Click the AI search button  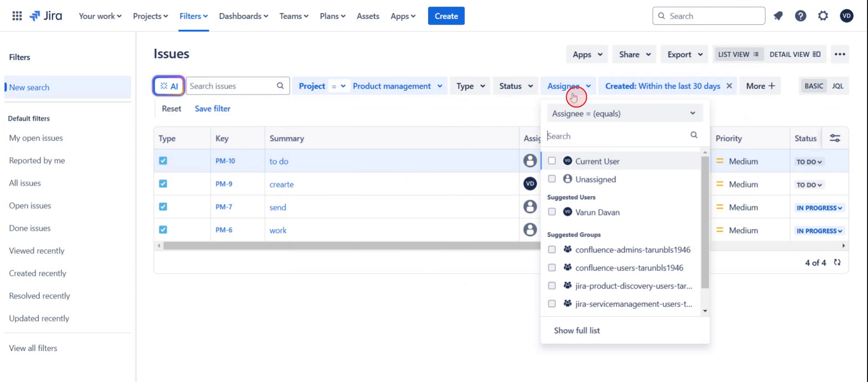169,86
